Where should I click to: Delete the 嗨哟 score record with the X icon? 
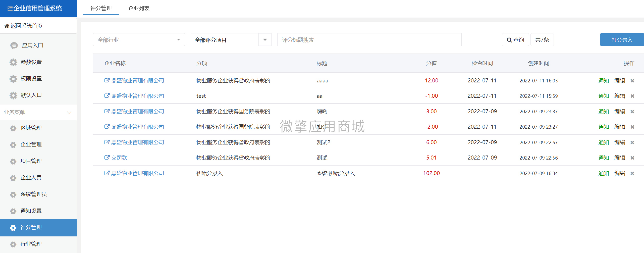(632, 112)
